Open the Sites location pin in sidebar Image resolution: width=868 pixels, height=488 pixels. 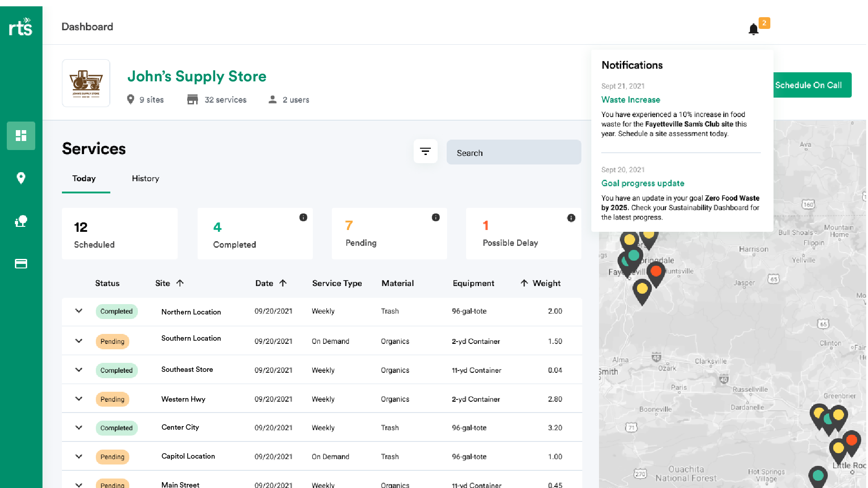pos(21,178)
